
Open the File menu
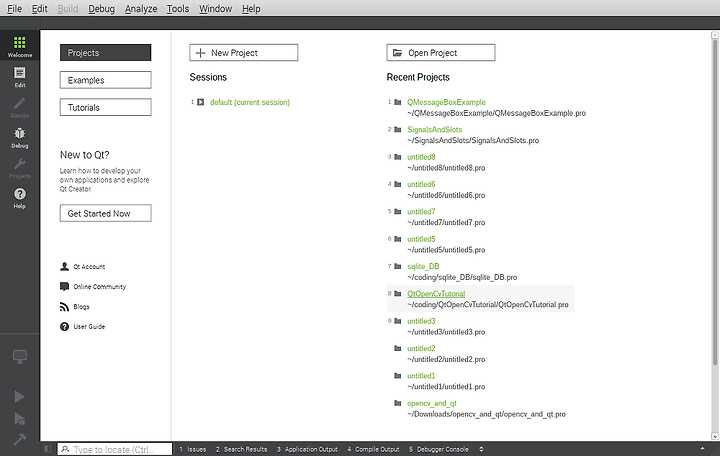14,9
